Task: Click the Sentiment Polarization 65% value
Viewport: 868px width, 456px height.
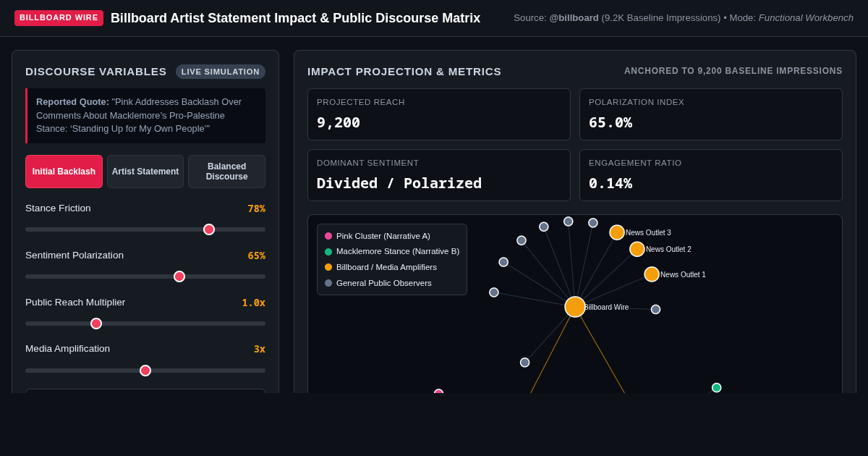Action: [257, 256]
